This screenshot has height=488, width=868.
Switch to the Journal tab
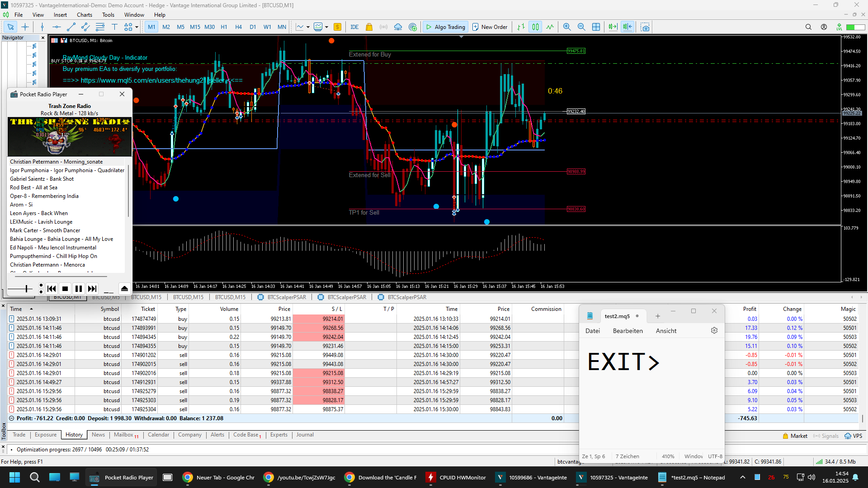tap(305, 435)
